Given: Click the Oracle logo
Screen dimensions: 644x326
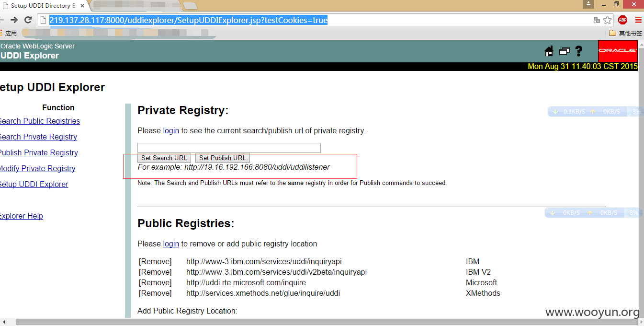Looking at the screenshot, I should point(618,51).
